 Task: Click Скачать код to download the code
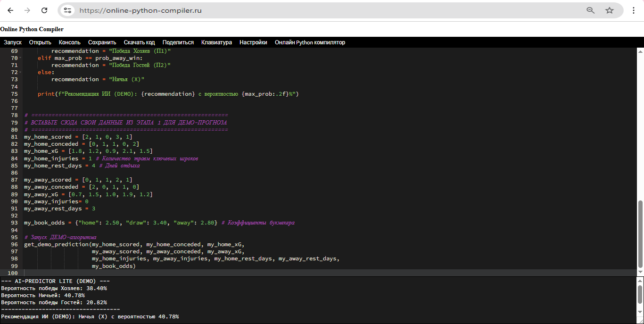pyautogui.click(x=139, y=42)
